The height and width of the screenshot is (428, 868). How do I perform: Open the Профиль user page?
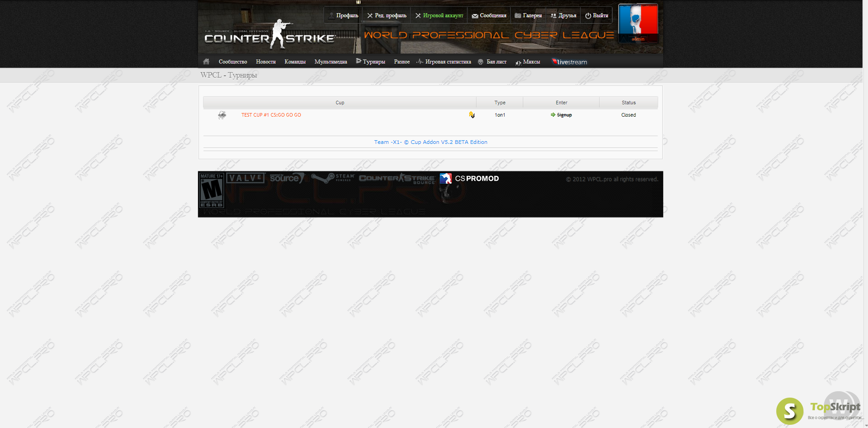point(343,15)
